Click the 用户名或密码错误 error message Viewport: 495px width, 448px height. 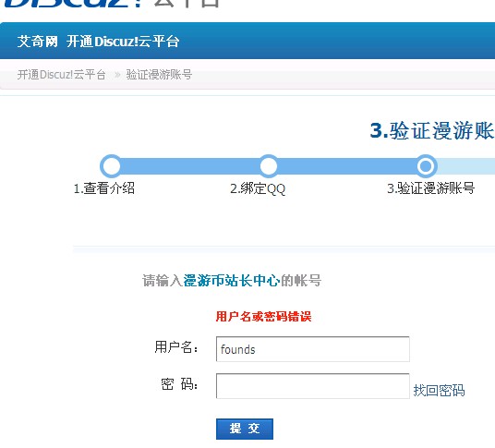pyautogui.click(x=263, y=316)
